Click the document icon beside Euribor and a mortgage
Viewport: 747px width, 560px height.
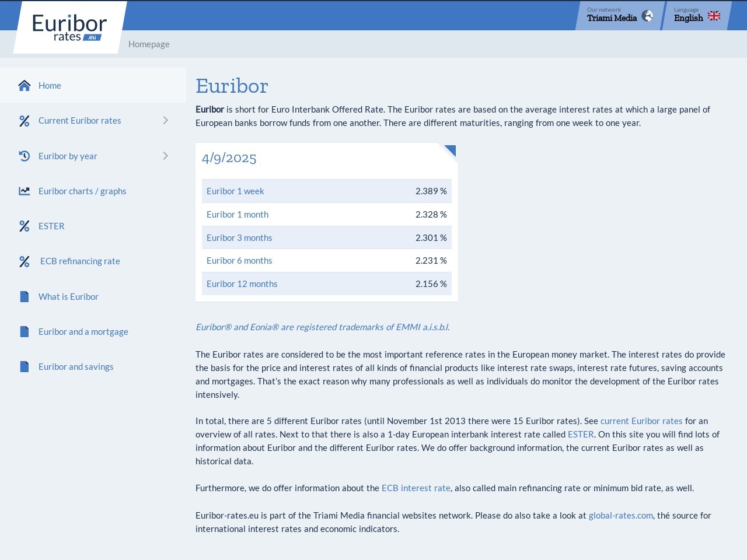[x=25, y=331]
